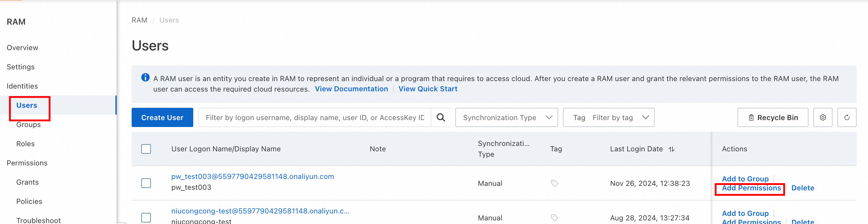Focus the user filter search field

click(314, 118)
